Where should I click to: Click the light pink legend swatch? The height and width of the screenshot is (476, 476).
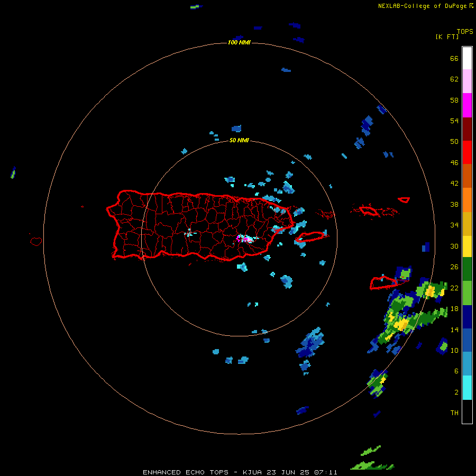click(x=467, y=81)
